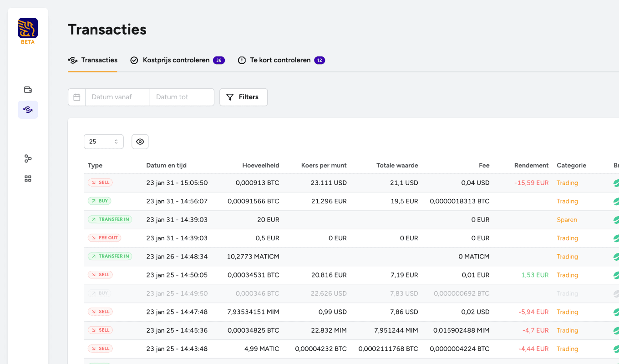Click total value 21,1 USD

coord(405,183)
